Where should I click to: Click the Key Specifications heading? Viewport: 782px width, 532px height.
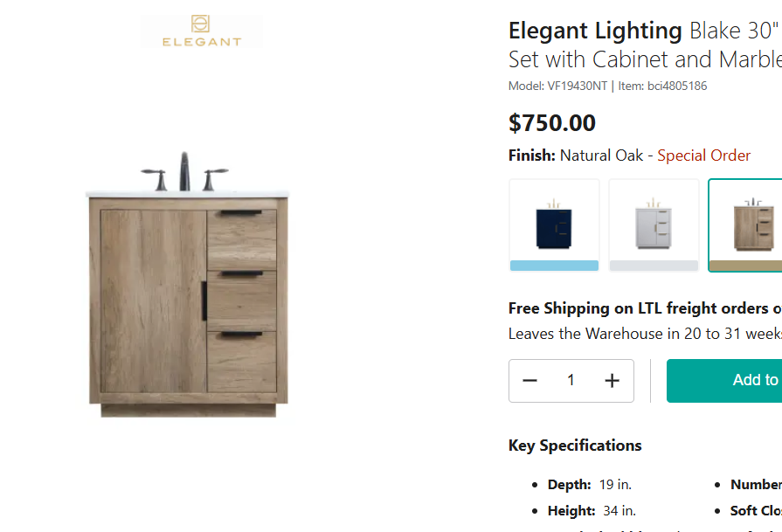pos(575,446)
